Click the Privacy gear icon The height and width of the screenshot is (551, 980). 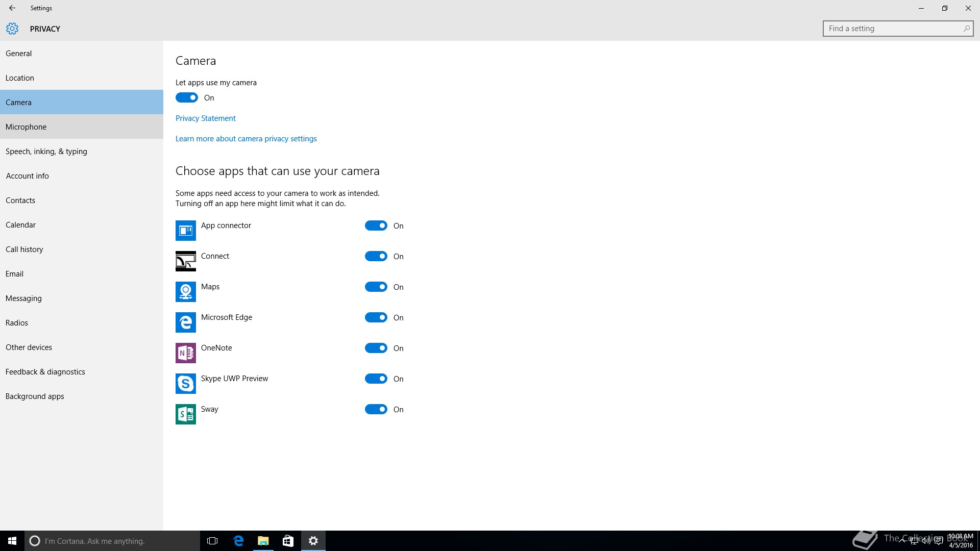point(12,29)
